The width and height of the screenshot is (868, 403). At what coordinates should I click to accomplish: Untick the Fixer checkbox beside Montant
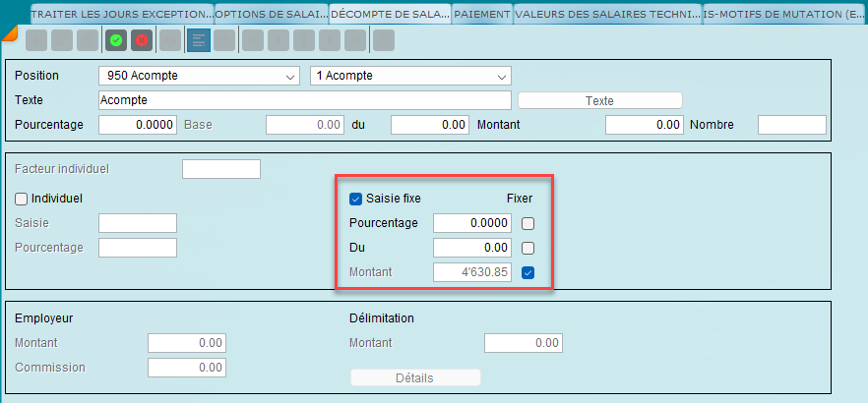pos(528,272)
